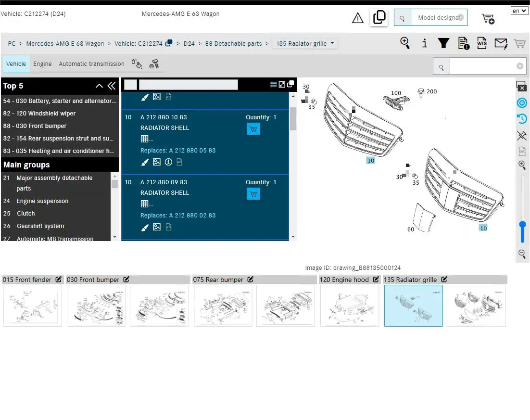Screen dimensions: 530x420
Task: Open the add-to-cart icon with plus sign
Action: (488, 19)
